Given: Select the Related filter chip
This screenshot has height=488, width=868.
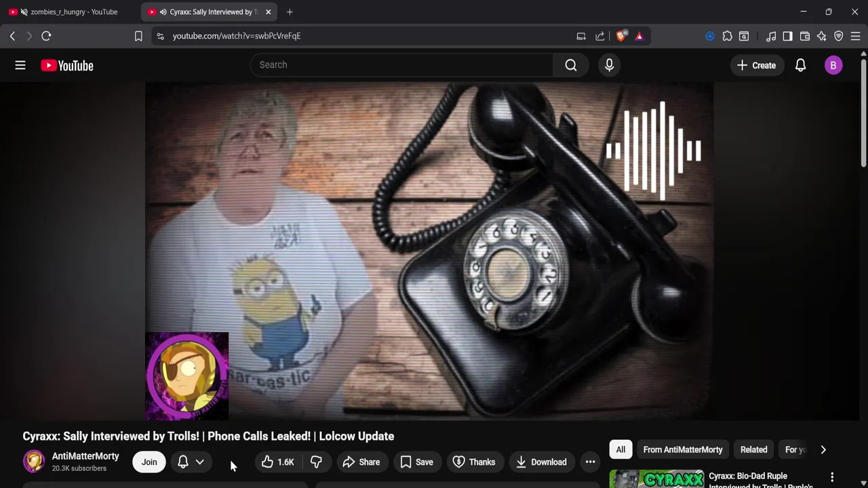Looking at the screenshot, I should (754, 449).
